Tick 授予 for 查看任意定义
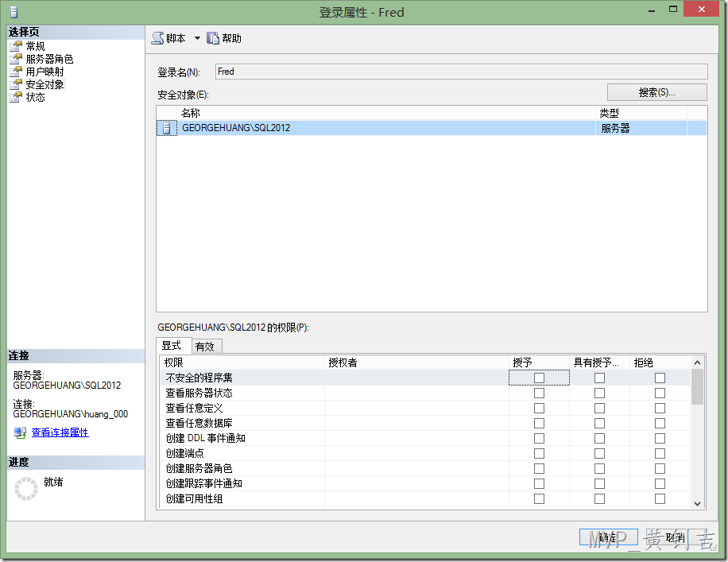 [539, 409]
